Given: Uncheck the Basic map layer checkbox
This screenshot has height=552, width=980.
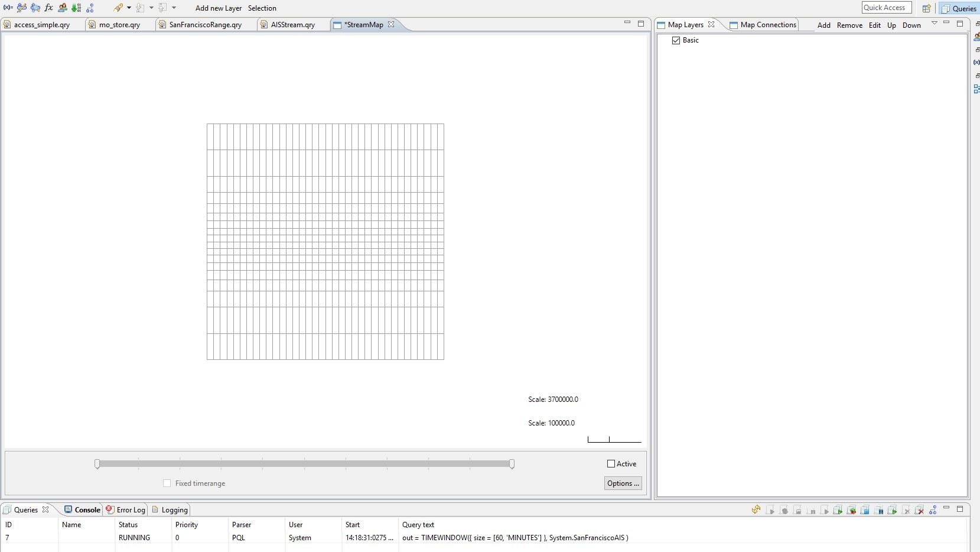Looking at the screenshot, I should [676, 40].
